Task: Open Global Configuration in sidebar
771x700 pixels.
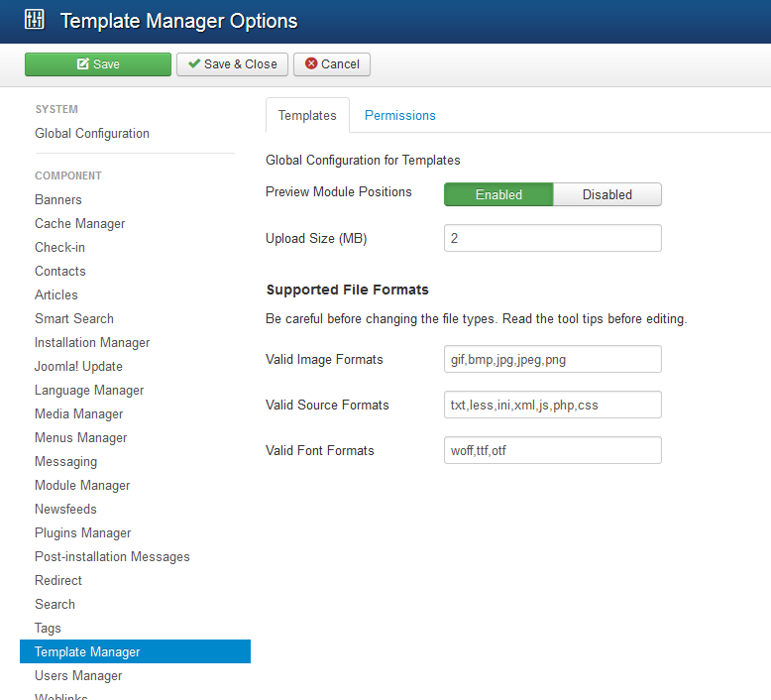Action: [92, 133]
